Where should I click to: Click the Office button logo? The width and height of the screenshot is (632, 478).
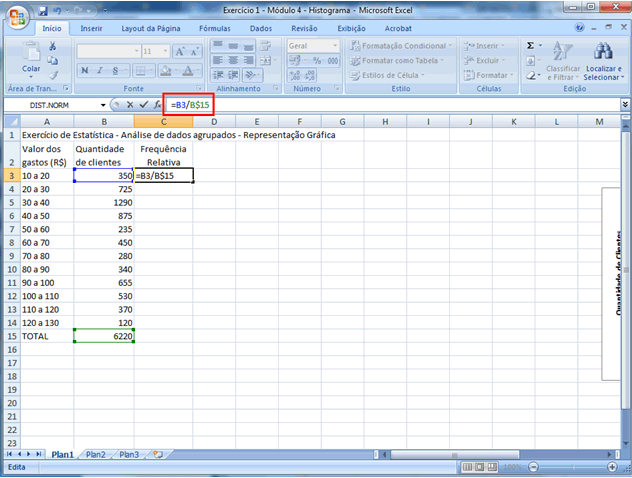click(x=16, y=18)
